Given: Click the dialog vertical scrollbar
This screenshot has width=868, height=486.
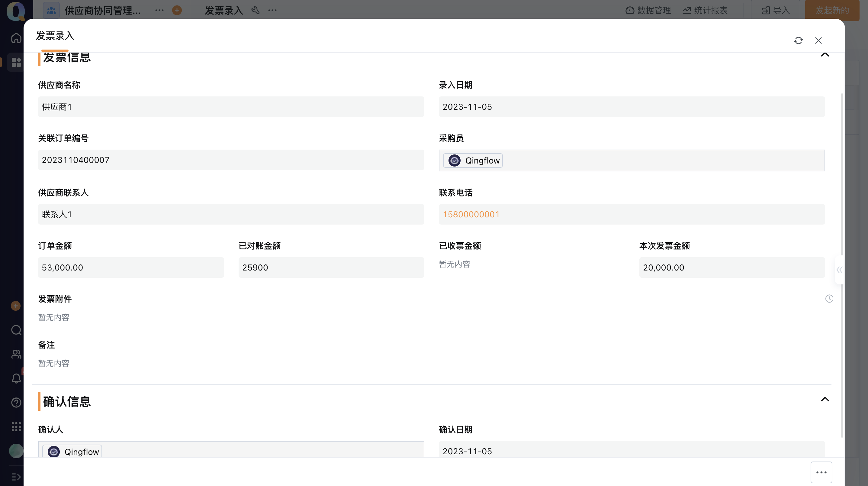Looking at the screenshot, I should coord(842,265).
